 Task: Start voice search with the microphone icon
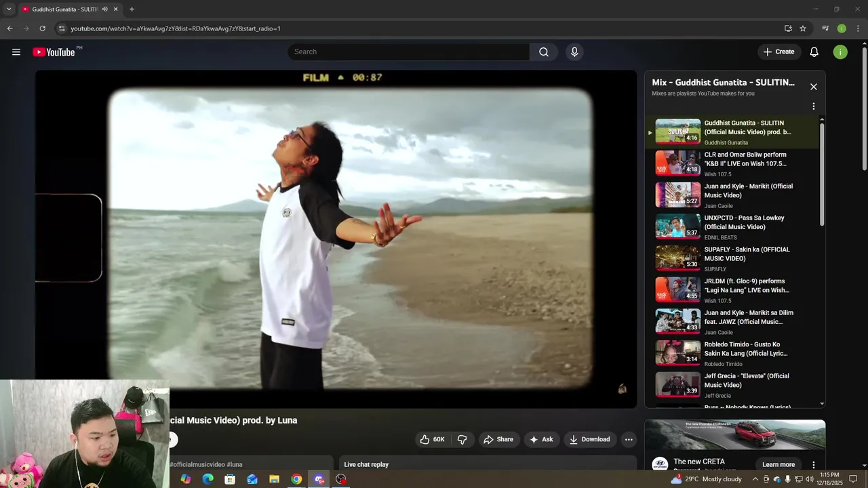574,52
